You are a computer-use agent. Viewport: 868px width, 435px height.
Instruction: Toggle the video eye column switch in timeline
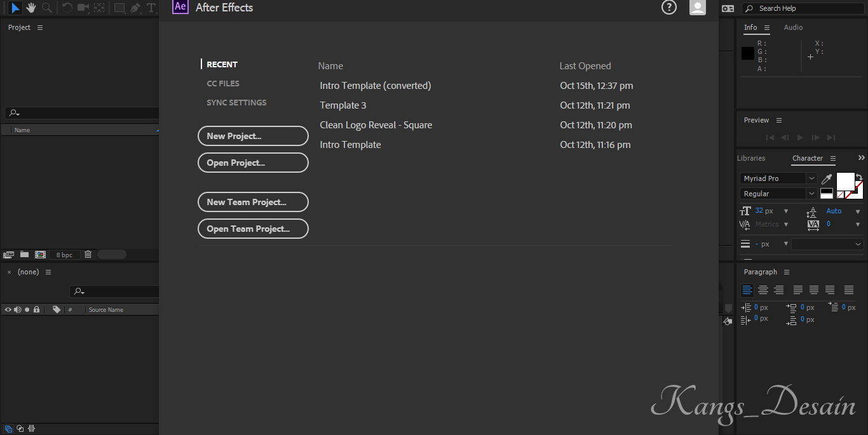pos(8,309)
